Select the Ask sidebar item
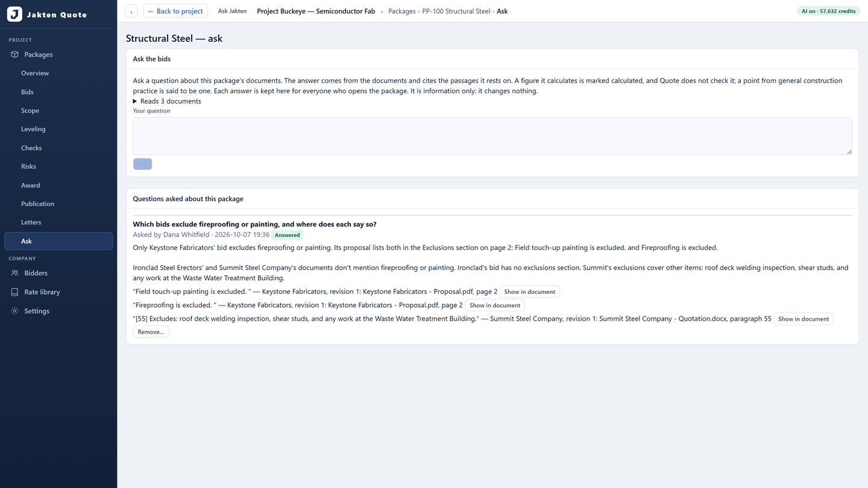Viewport: 868px width, 488px height. coord(58,241)
